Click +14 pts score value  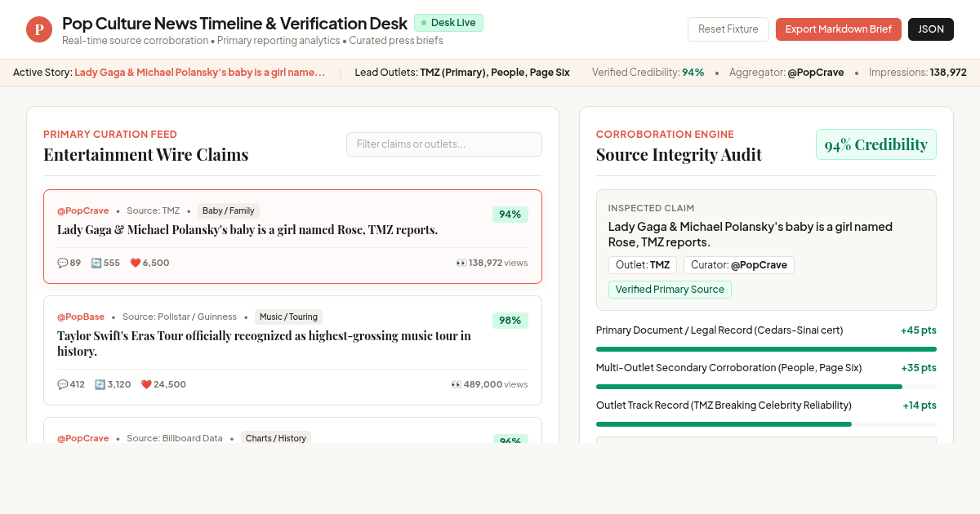click(x=920, y=405)
